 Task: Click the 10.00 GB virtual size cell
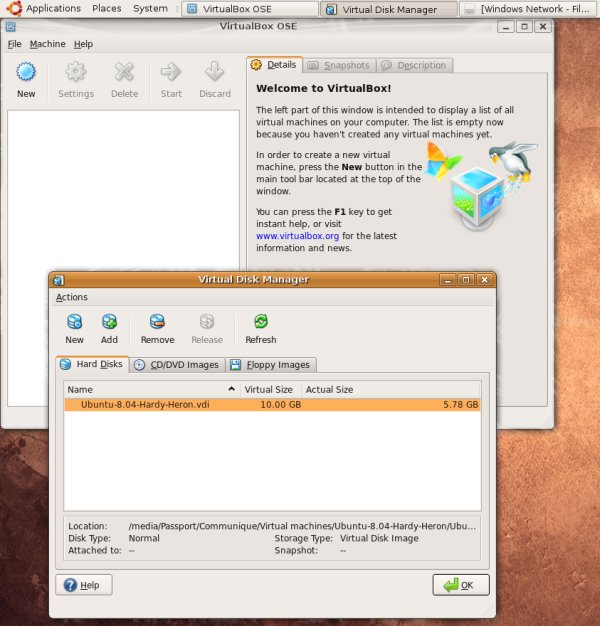(281, 405)
